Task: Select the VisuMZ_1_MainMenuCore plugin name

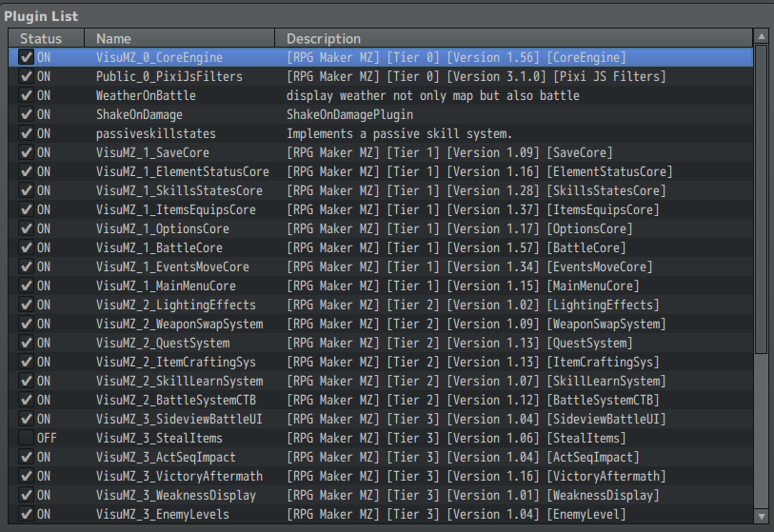Action: tap(166, 286)
